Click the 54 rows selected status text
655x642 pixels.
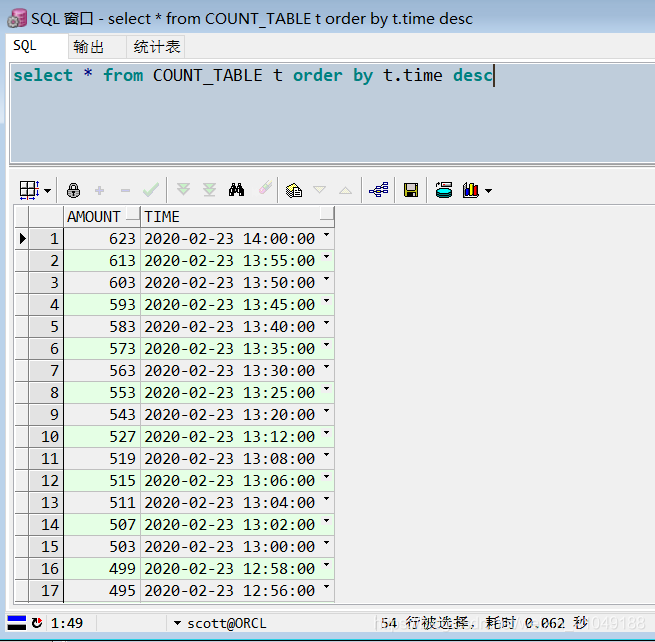pyautogui.click(x=484, y=623)
